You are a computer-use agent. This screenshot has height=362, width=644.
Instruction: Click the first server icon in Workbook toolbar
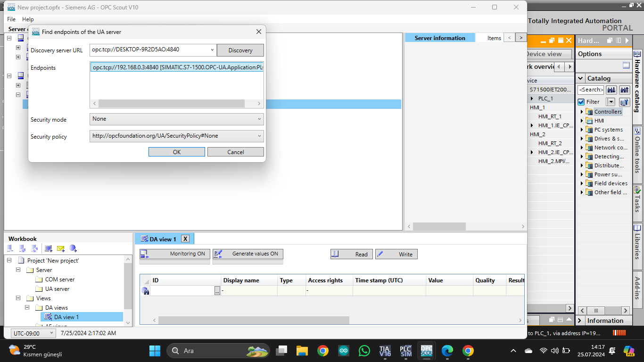click(x=11, y=248)
